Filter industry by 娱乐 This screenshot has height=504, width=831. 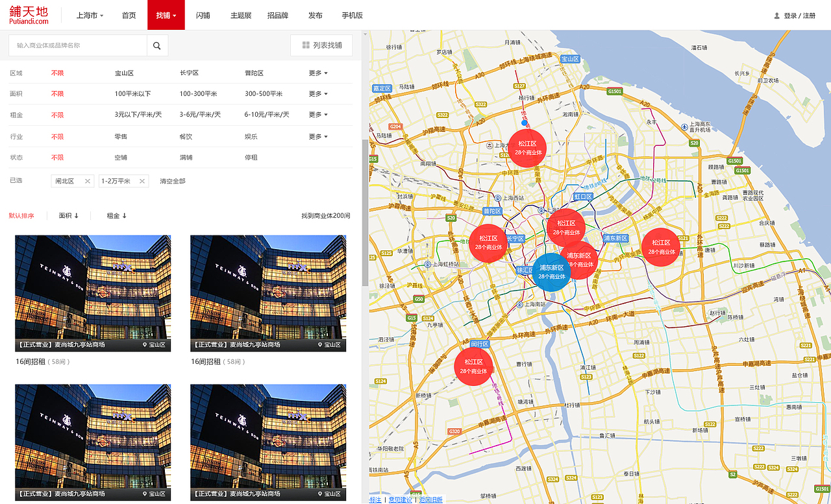point(251,137)
